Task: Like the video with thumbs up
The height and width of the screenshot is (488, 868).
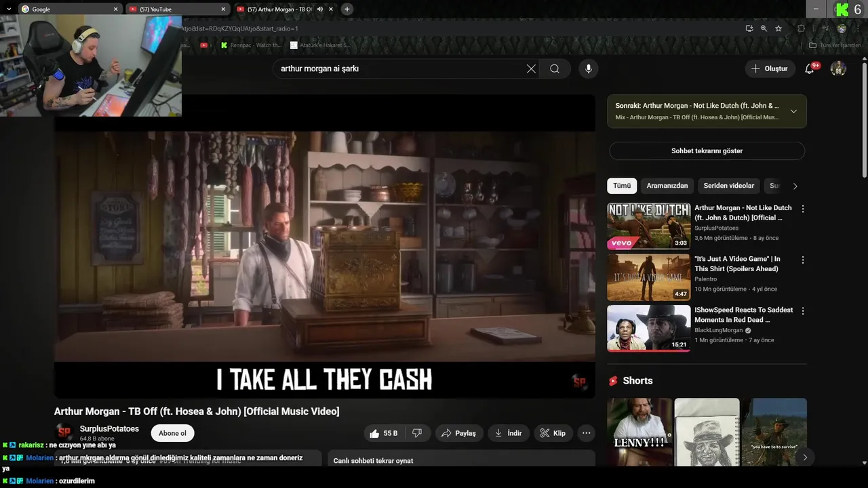Action: tap(384, 433)
